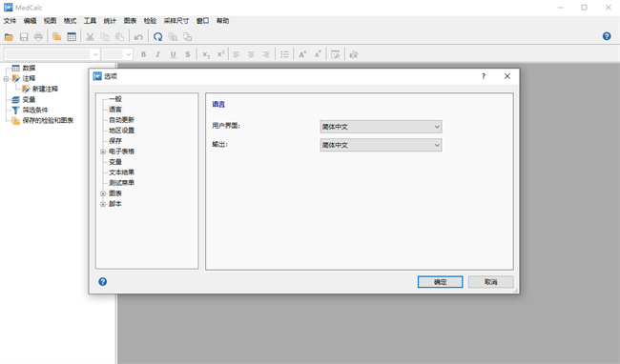Click the Help icon in main toolbar
Image resolution: width=620 pixels, height=364 pixels.
point(607,36)
